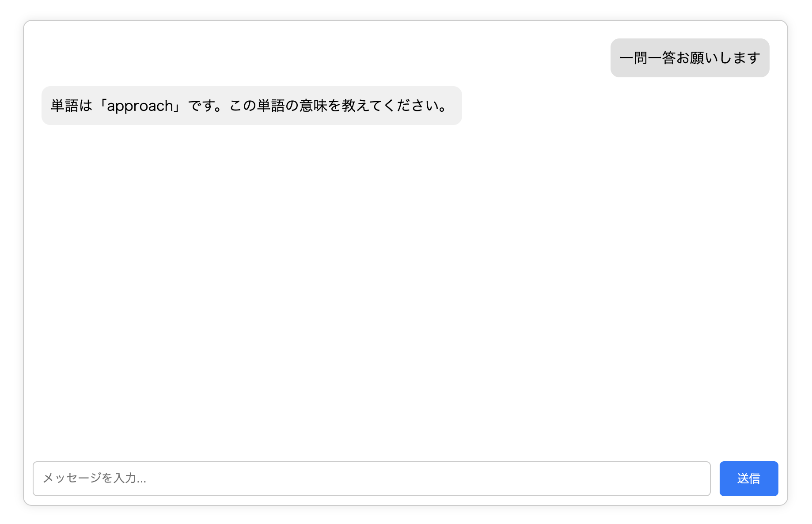Click the placeholder text メッセージを入力...

pos(94,478)
